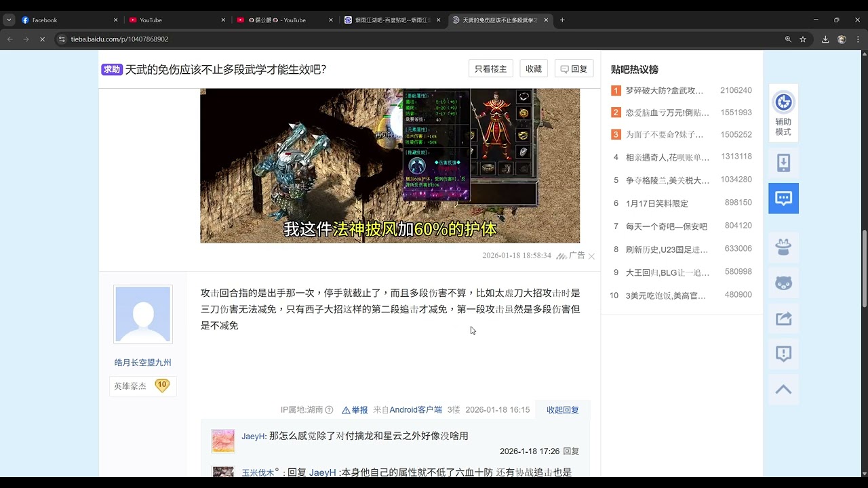
Task: Expand the tab search dropdown arrow
Action: [9, 20]
